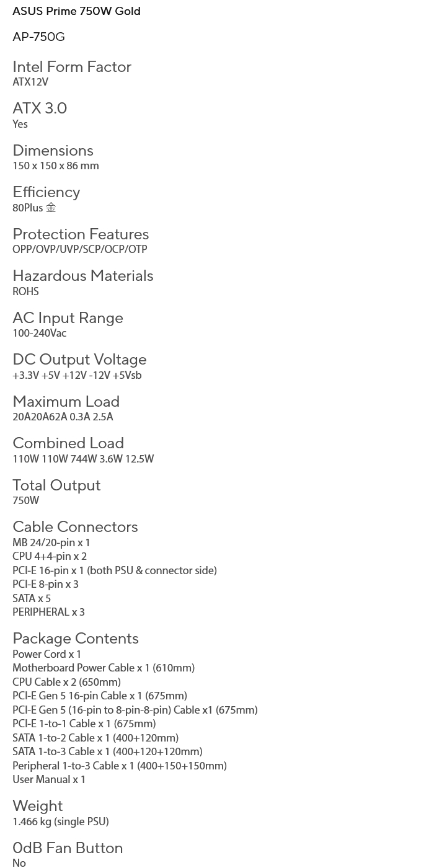Click the Total Output heading
This screenshot has height=868, width=434.
[56, 485]
